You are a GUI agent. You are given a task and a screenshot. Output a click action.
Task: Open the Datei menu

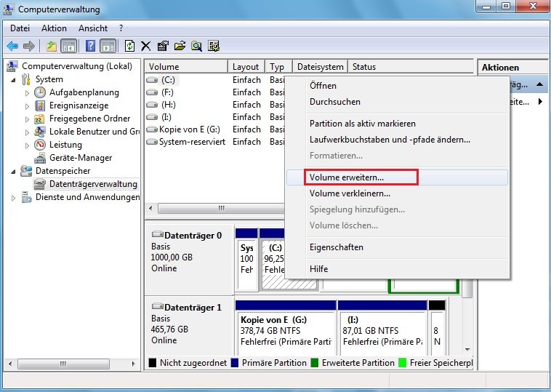click(20, 28)
